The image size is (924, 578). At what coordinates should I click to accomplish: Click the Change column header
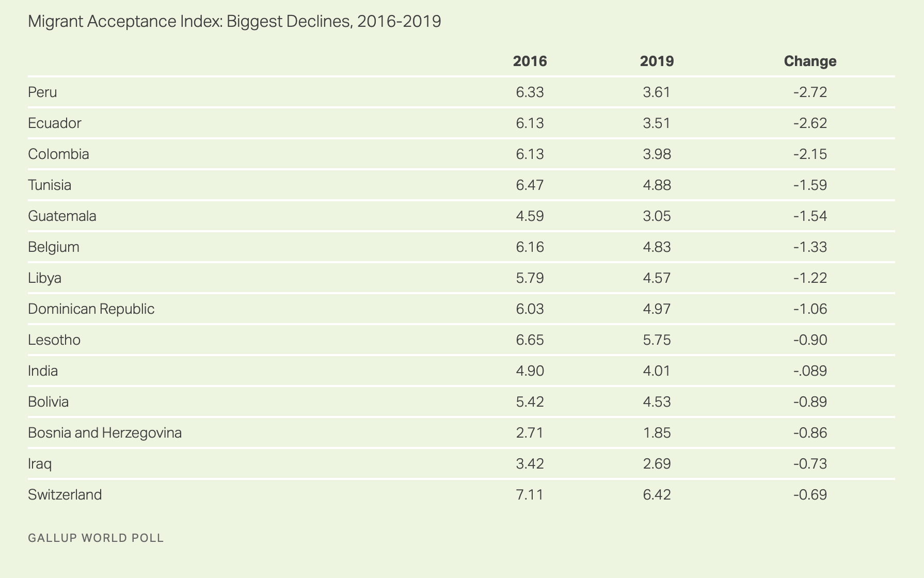pos(810,61)
